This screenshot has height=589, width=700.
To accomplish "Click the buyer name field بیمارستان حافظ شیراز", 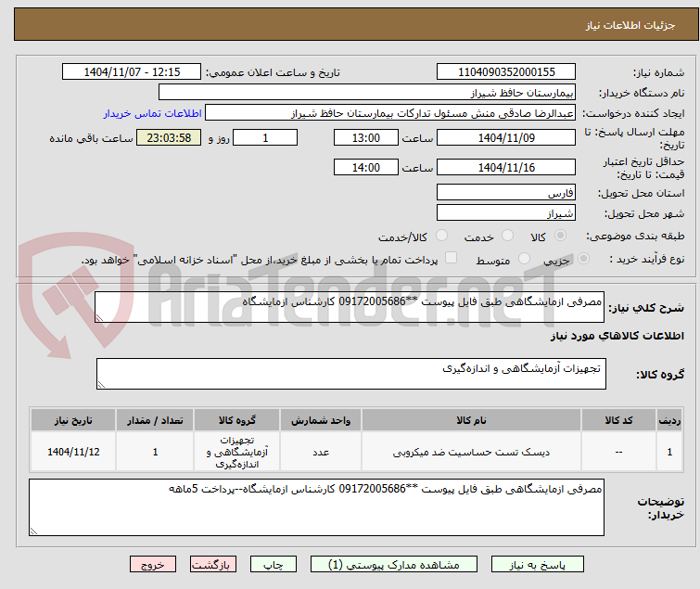I will (367, 93).
